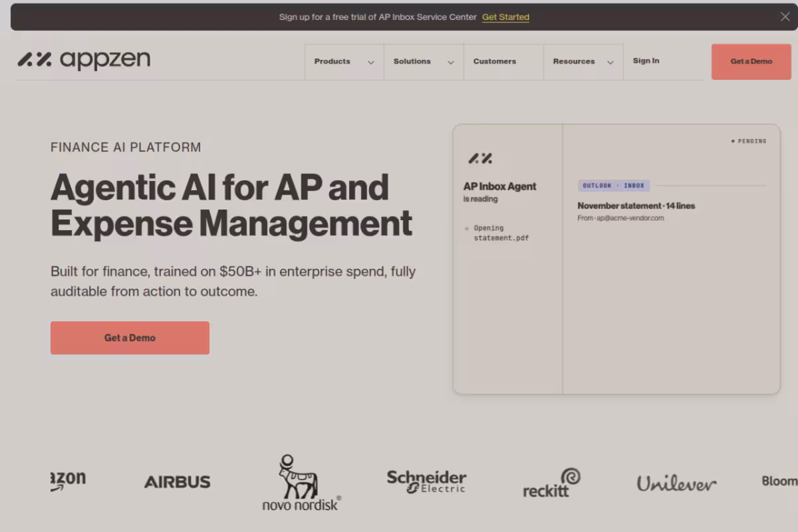
Task: Click the Reckitt logo
Action: coord(551,483)
